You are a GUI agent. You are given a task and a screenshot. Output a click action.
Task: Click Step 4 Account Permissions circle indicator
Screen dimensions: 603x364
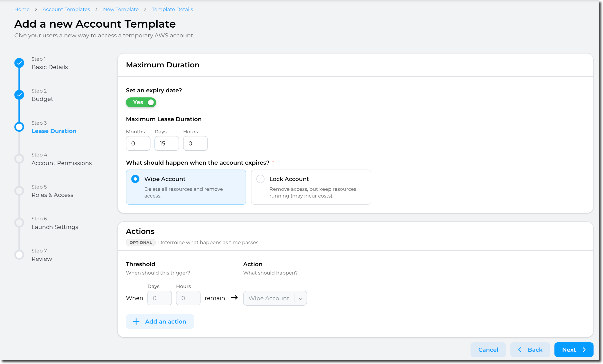click(19, 159)
